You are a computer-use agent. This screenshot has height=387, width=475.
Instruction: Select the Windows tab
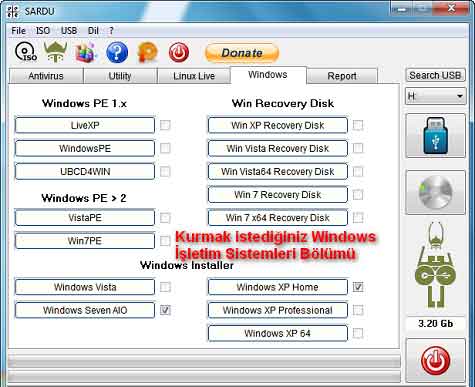(268, 75)
